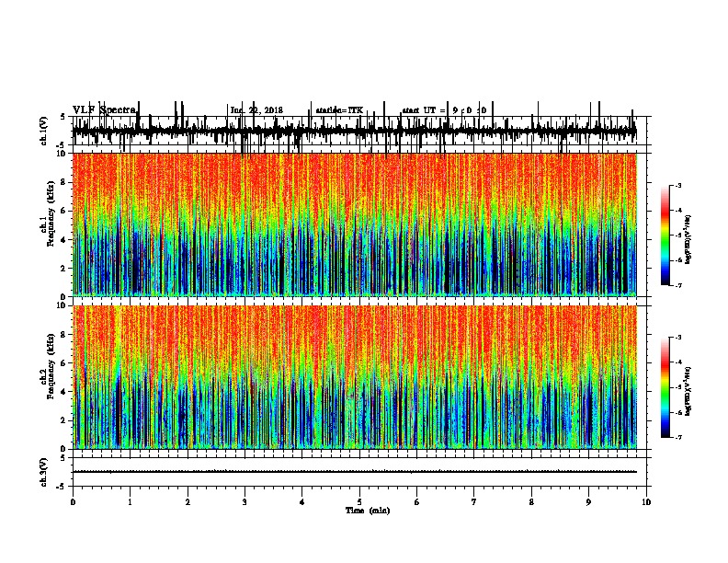Image resolution: width=728 pixels, height=563 pixels.
Task: Click the ch.2 colorbar "log(PSD)(V²/Hz)" label
Action: coord(688,392)
